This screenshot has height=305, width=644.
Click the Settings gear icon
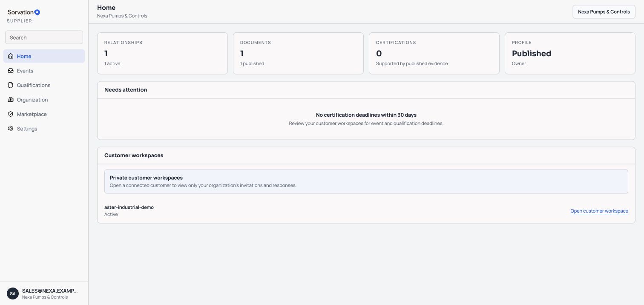[11, 129]
